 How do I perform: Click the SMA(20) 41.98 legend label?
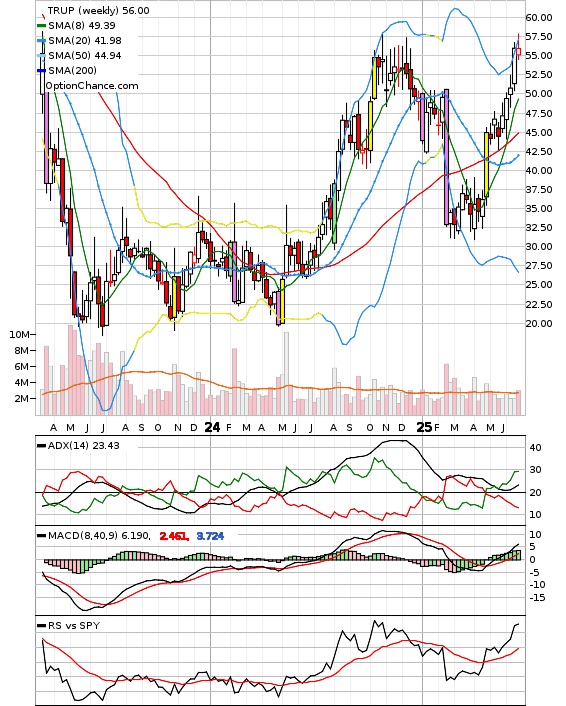85,41
